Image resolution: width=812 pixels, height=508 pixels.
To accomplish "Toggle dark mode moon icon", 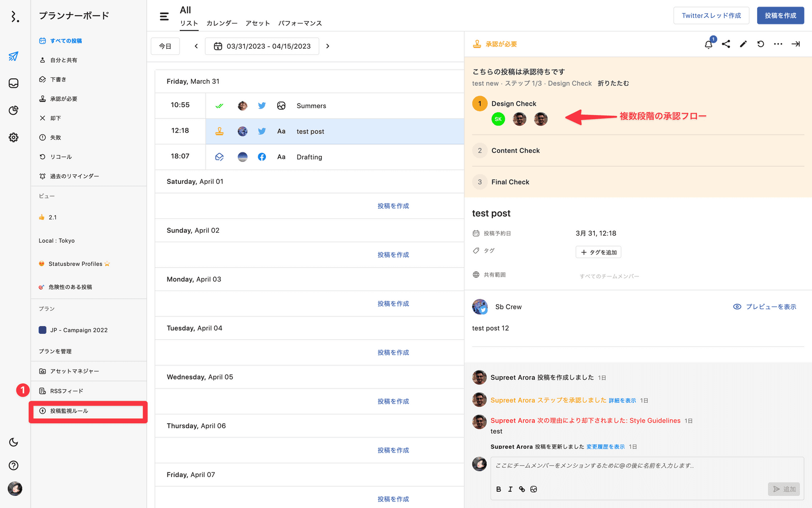I will pyautogui.click(x=14, y=442).
